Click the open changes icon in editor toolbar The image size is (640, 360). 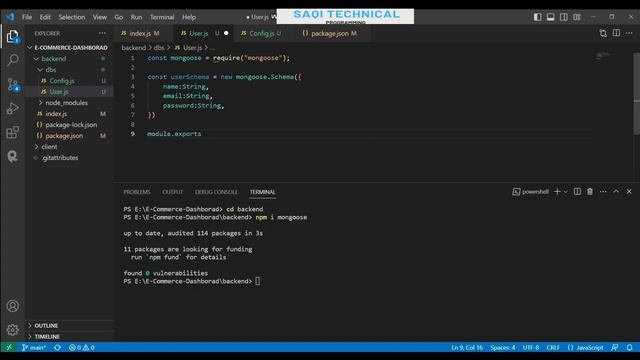pos(603,33)
